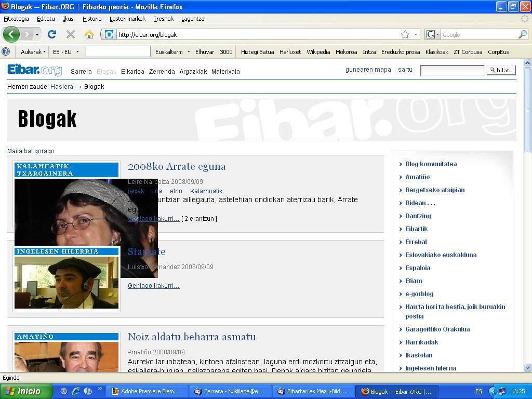Launch Internet Explorer from quick launch
Image resolution: width=532 pixels, height=399 pixels.
(76, 391)
